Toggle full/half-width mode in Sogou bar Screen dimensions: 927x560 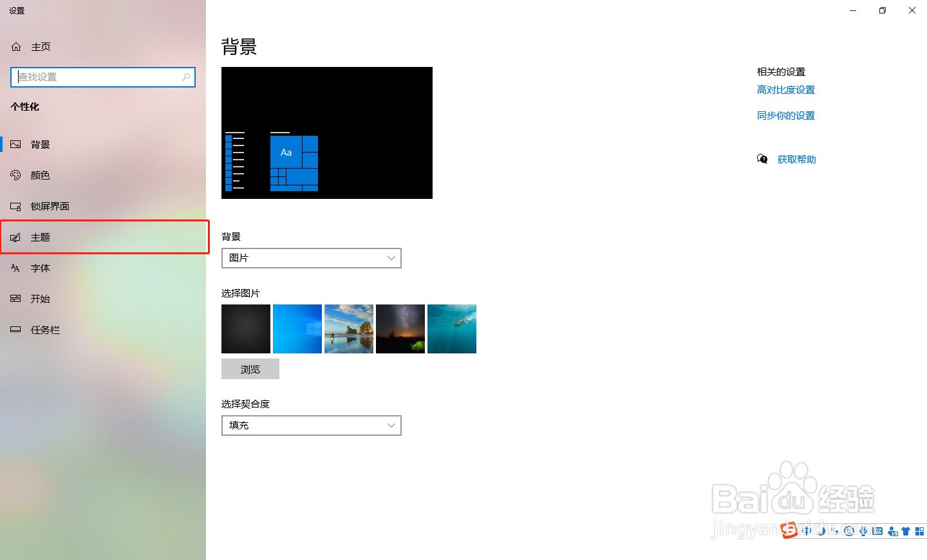(821, 530)
